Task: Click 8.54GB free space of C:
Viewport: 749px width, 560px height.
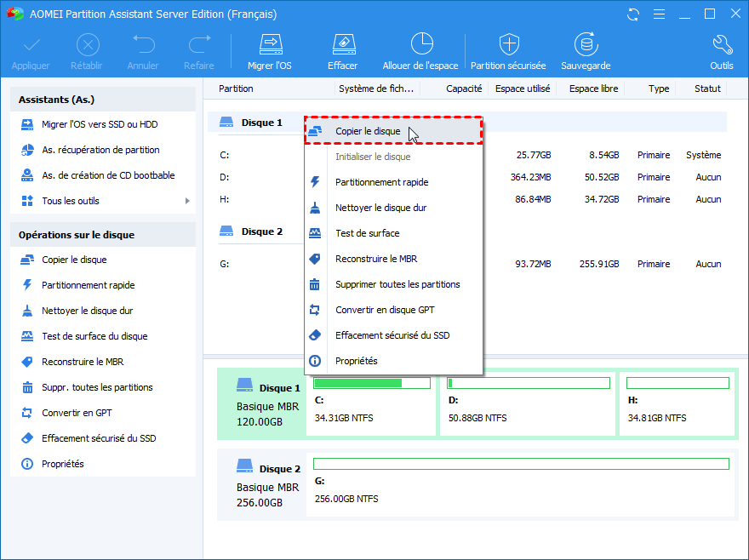Action: point(603,155)
